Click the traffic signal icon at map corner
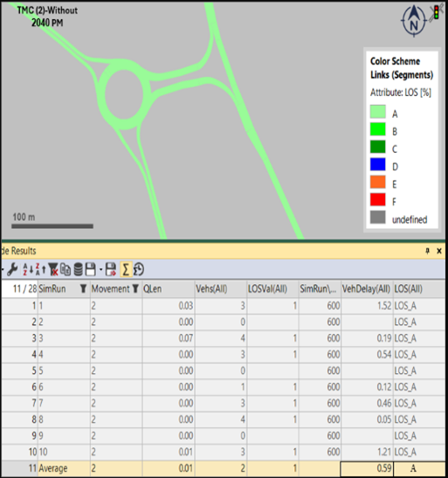The width and height of the screenshot is (448, 478). (x=436, y=13)
